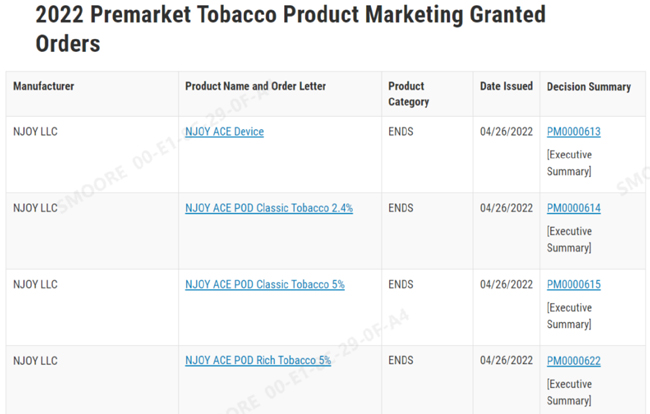Viewport: 650px width, 414px height.
Task: Click Executive Summary text under PM0000613
Action: [569, 163]
